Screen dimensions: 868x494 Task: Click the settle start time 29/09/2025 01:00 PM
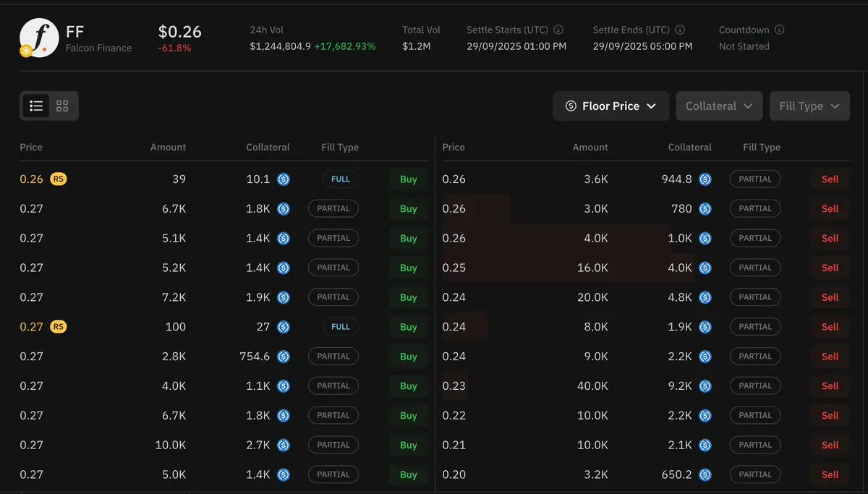516,46
